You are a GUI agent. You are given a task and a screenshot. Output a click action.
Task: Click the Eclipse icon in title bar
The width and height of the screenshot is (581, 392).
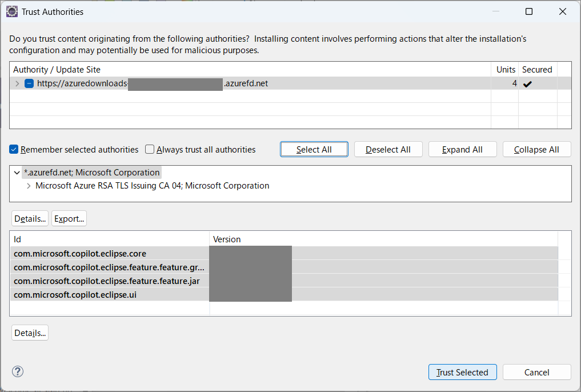(12, 11)
